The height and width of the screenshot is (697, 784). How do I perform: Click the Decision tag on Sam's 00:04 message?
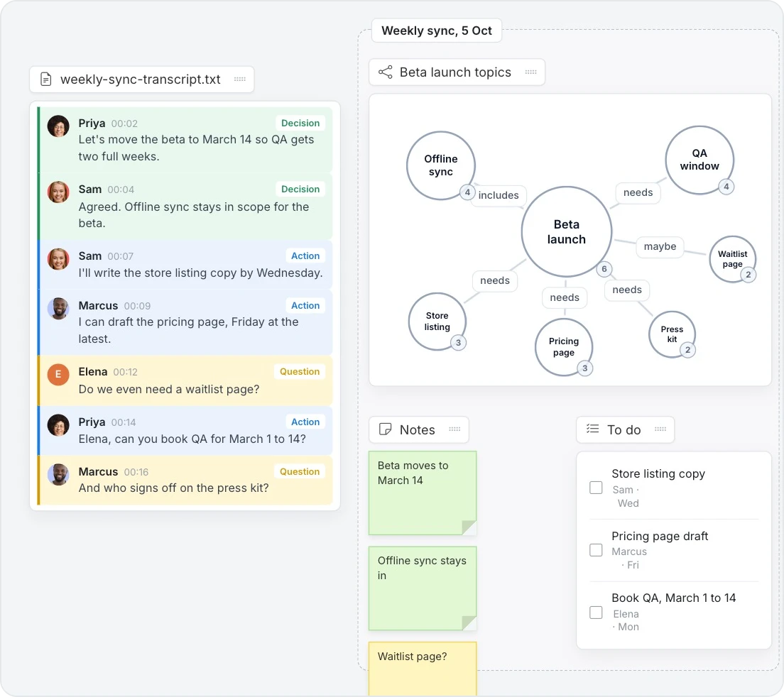pyautogui.click(x=300, y=189)
